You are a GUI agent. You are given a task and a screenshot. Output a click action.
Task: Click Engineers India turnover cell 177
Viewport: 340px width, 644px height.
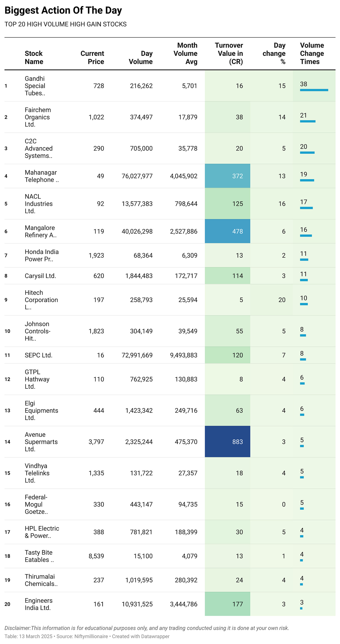click(x=227, y=604)
